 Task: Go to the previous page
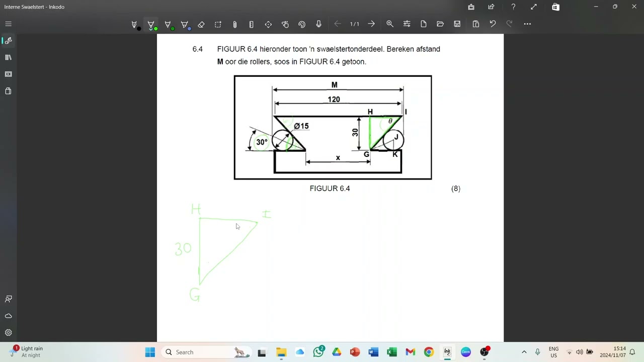338,24
